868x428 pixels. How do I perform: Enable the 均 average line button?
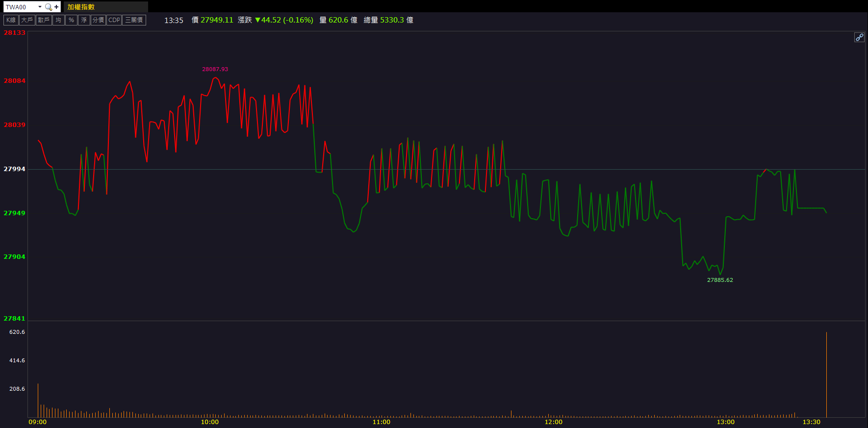pos(58,20)
